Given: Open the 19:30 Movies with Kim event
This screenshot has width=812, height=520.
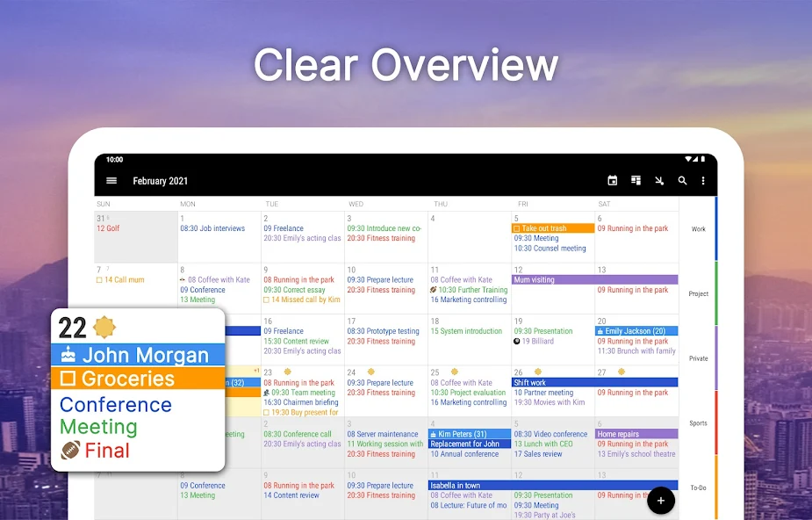Looking at the screenshot, I should (x=550, y=402).
